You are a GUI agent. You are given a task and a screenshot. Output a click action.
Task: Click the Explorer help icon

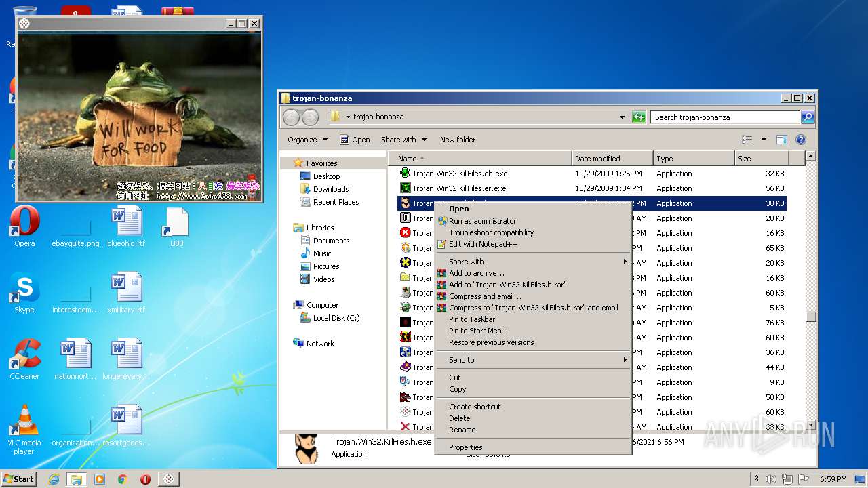click(x=800, y=140)
